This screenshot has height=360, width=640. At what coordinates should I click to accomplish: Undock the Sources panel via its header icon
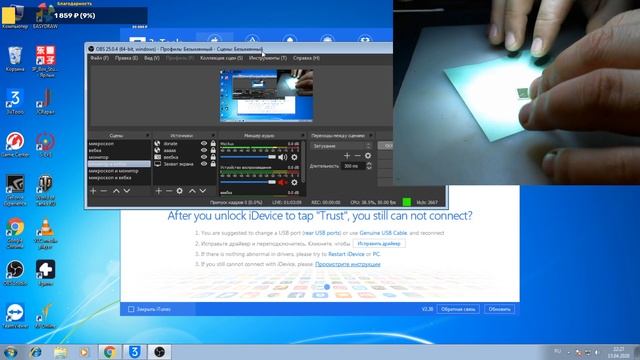tap(213, 135)
